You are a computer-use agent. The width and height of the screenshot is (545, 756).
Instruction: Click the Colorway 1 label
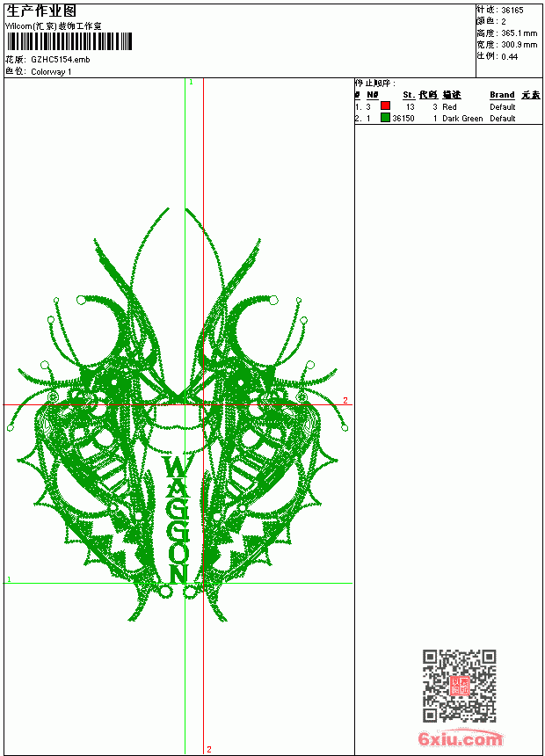(x=51, y=72)
